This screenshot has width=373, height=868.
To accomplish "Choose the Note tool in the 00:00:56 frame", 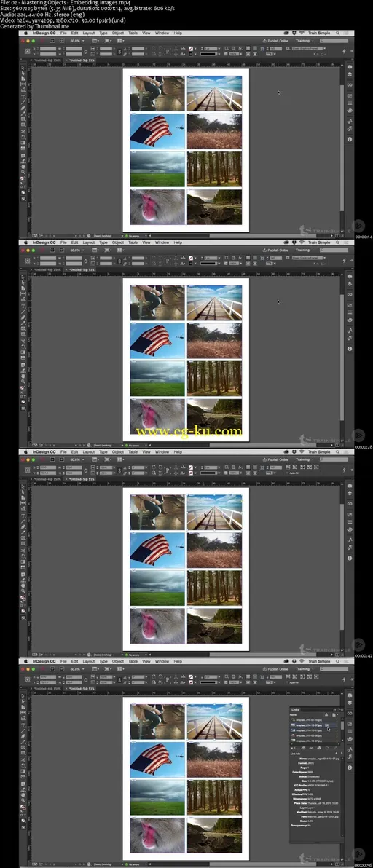I will [x=24, y=783].
